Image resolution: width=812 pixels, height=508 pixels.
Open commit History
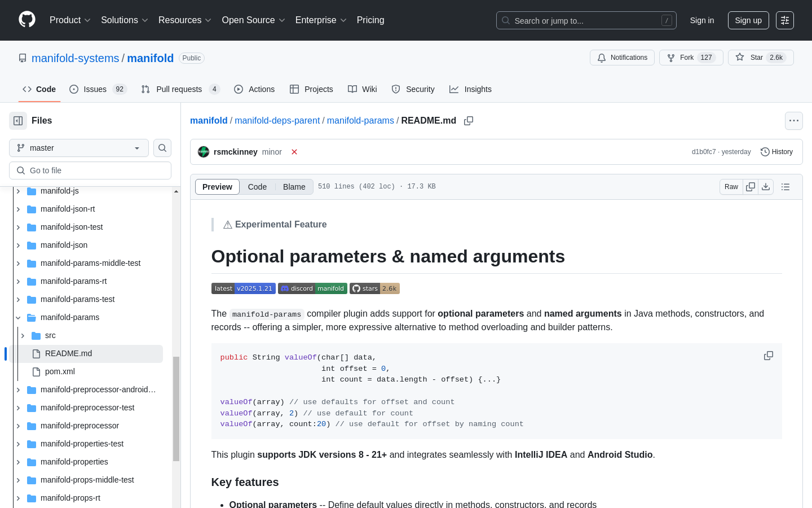776,152
